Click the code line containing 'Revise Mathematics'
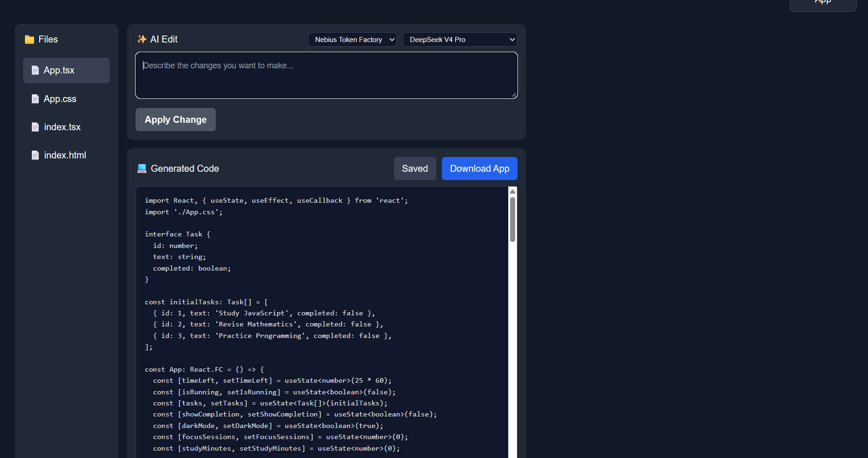 click(268, 324)
